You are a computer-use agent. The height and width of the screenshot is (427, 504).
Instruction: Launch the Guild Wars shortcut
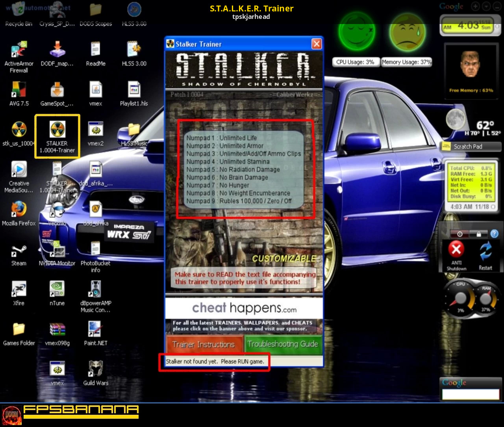tap(96, 373)
